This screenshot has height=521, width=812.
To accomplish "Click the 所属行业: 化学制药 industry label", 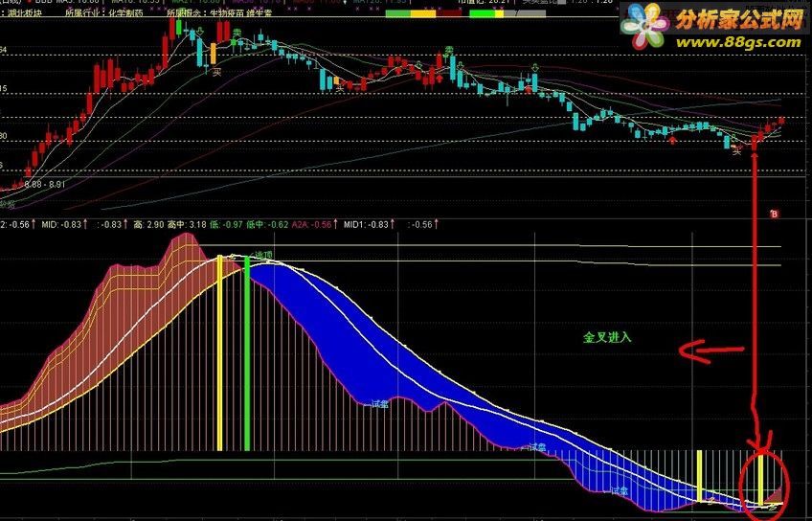I will tap(104, 13).
